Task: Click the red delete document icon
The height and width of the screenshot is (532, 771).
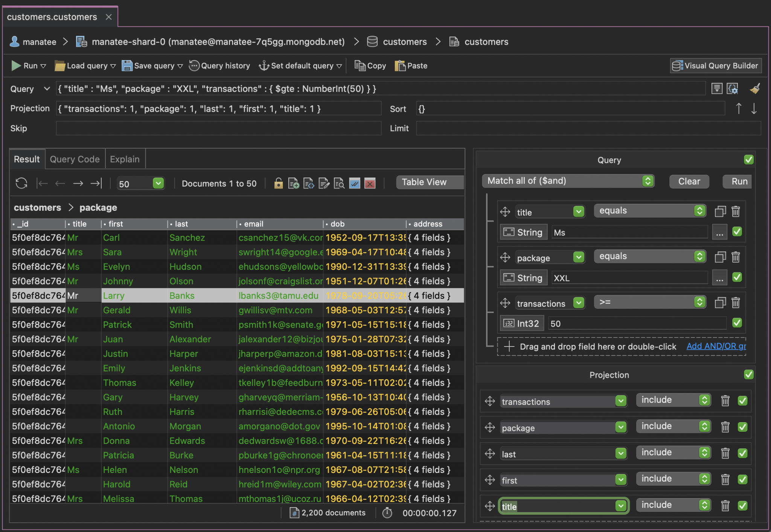Action: coord(370,183)
